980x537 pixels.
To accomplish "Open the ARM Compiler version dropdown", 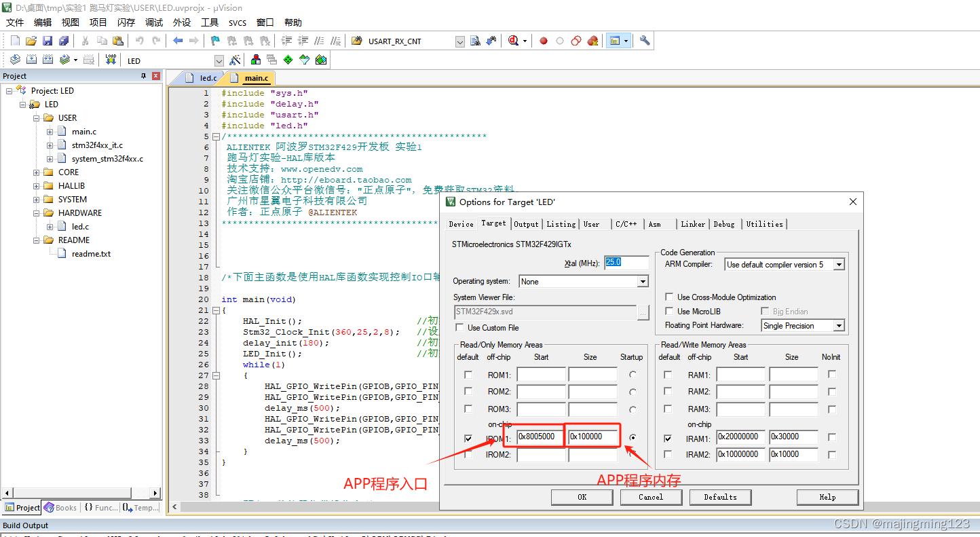I will click(x=839, y=265).
